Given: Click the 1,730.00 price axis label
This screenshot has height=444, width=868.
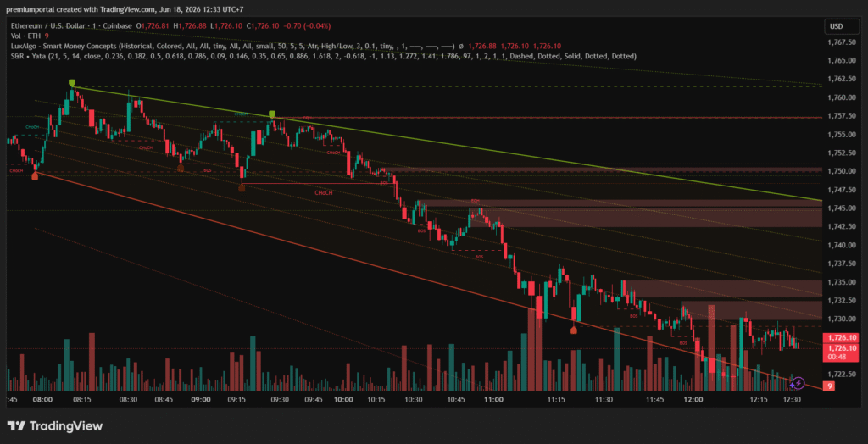Looking at the screenshot, I should [842, 319].
